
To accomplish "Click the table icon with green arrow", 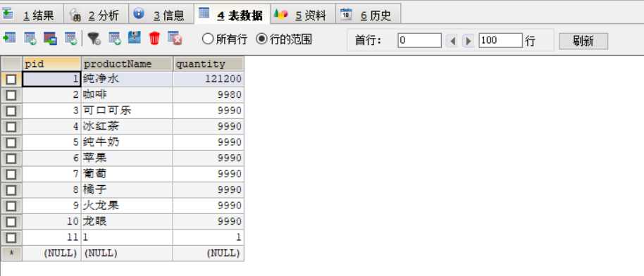I will (x=9, y=38).
